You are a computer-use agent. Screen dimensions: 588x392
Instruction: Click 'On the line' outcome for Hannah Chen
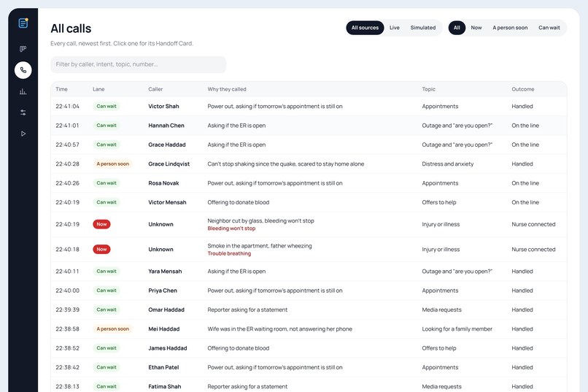(x=525, y=126)
